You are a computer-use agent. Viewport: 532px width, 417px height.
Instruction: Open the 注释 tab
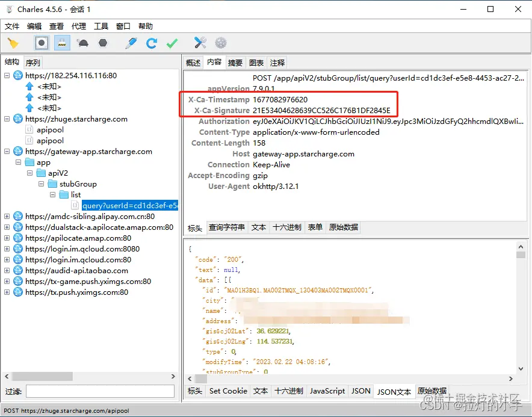tap(277, 63)
